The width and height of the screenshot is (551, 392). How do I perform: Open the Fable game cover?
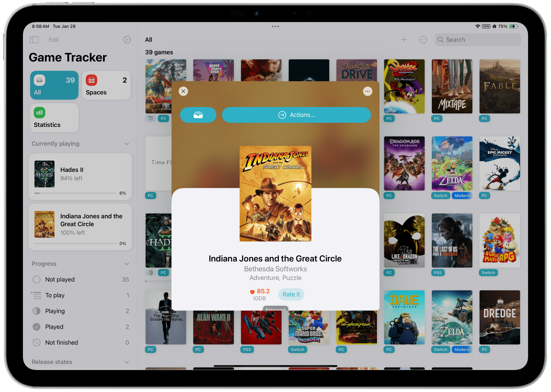pyautogui.click(x=500, y=86)
